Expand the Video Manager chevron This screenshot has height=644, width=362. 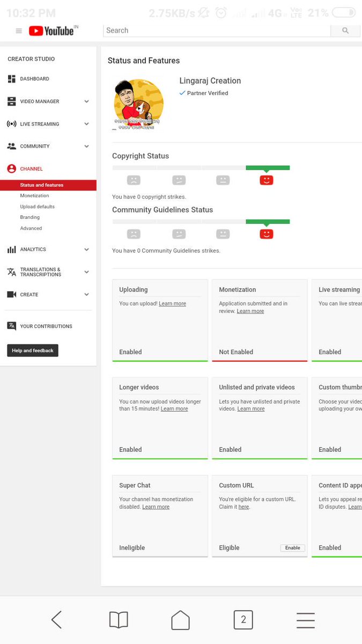point(87,101)
